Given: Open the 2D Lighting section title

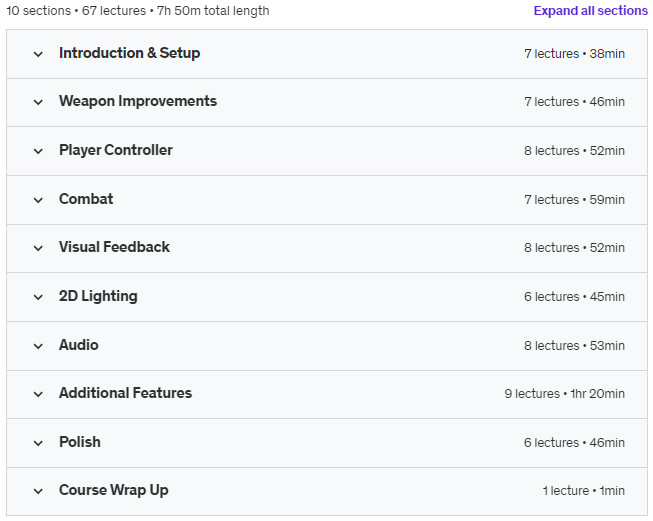Looking at the screenshot, I should [98, 296].
